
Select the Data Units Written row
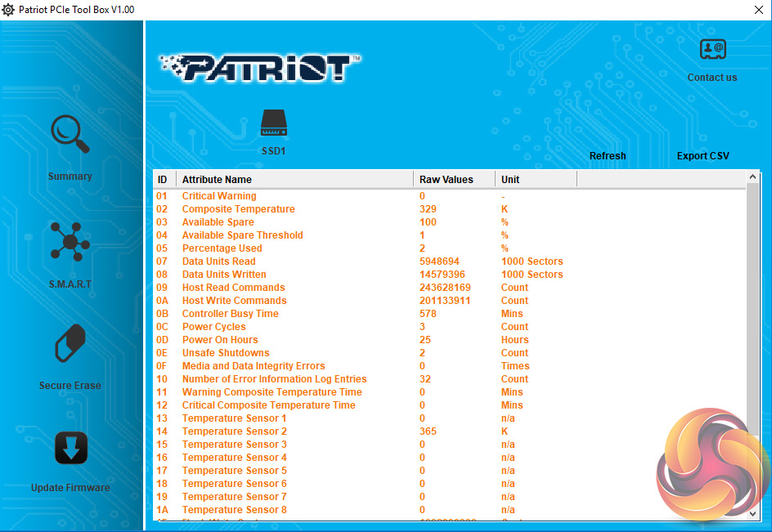click(450, 275)
